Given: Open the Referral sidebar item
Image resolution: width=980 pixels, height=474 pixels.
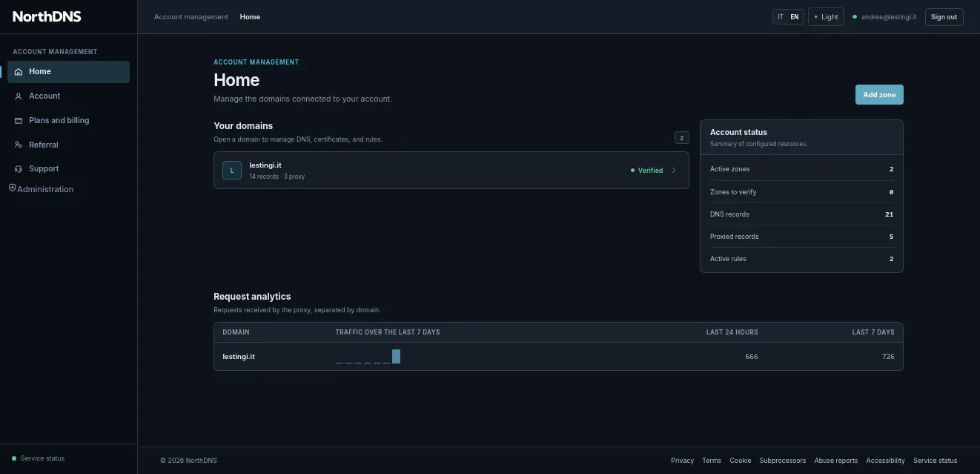Looking at the screenshot, I should click(x=68, y=145).
